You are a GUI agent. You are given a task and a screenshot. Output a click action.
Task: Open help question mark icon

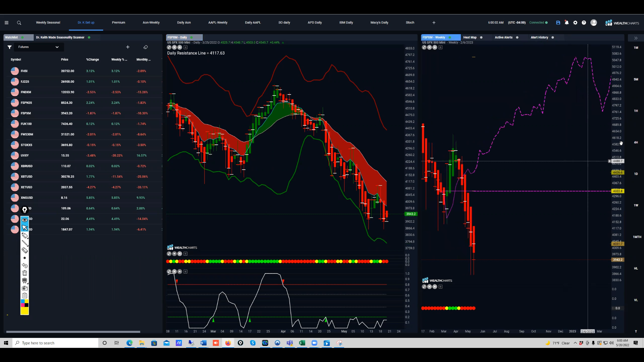pos(584,23)
